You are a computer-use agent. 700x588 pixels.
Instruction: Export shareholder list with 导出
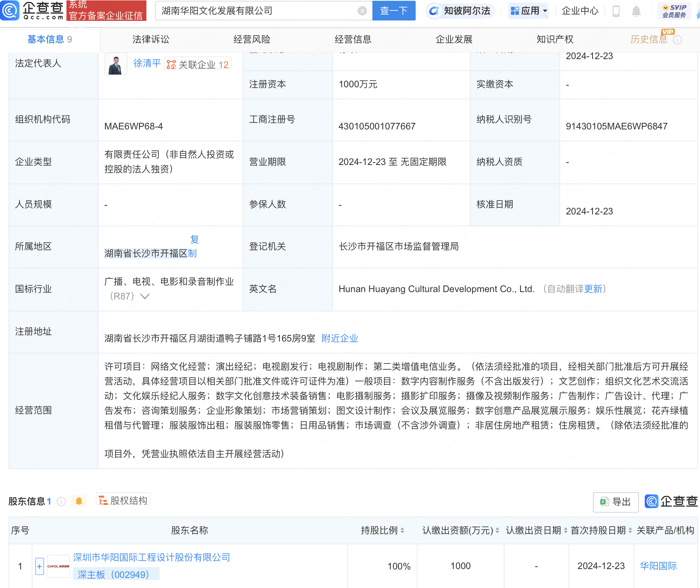615,502
